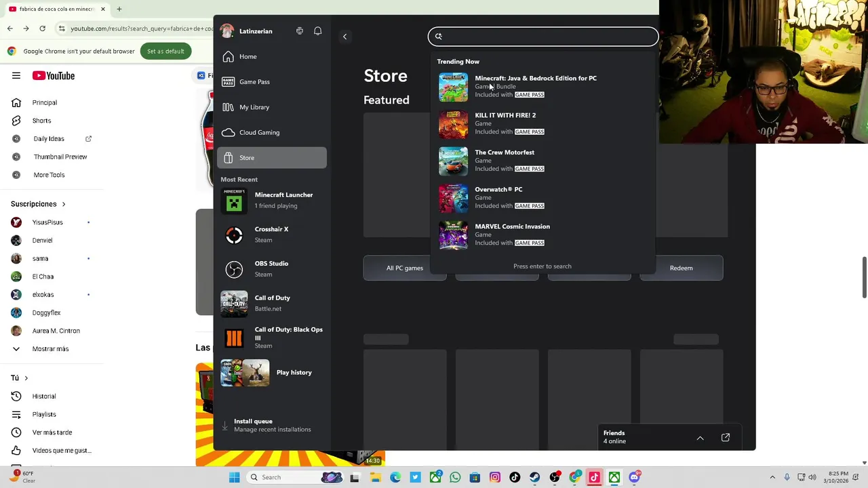Select Store in Xbox sidebar
The height and width of the screenshot is (488, 868).
[271, 158]
